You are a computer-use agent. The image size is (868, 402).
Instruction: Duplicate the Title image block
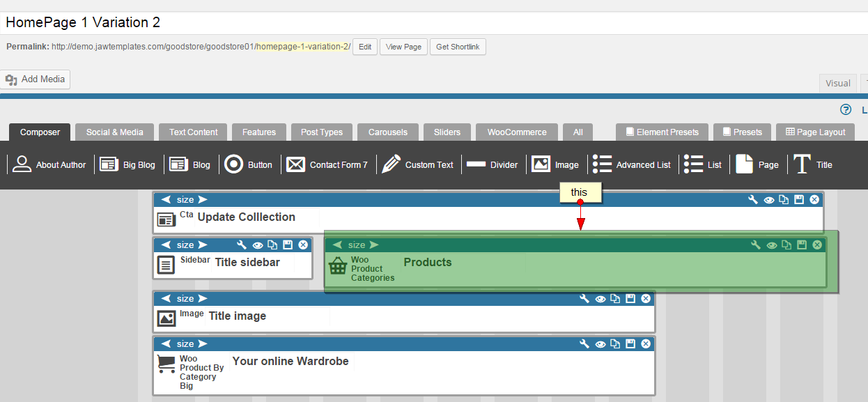pos(615,299)
